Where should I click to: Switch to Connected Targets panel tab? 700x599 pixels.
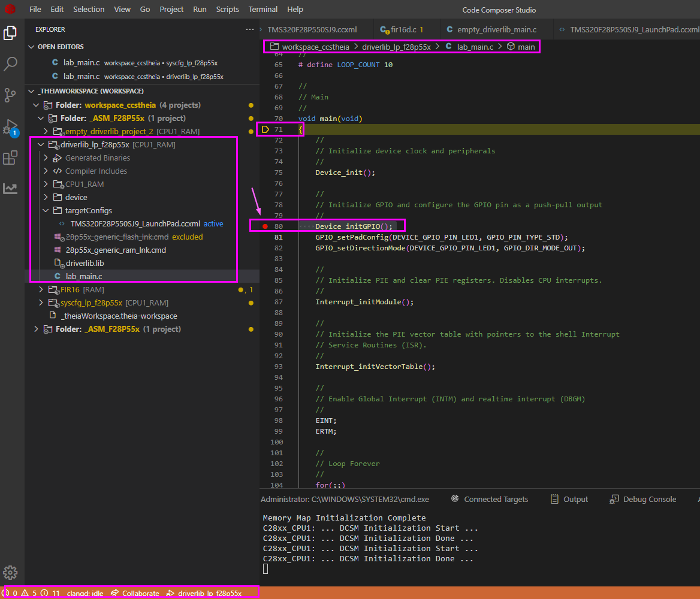click(489, 500)
